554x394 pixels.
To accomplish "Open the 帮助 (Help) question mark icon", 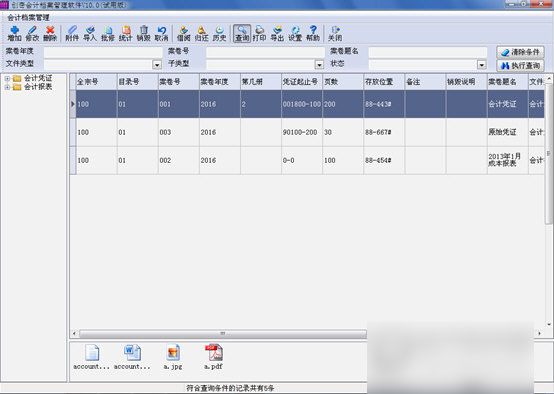I will [x=313, y=33].
